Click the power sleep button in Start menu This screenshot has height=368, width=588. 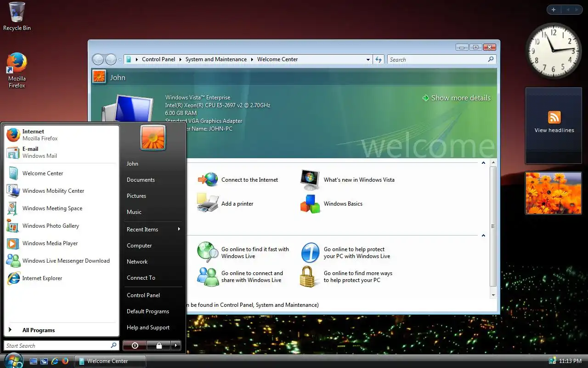[135, 345]
